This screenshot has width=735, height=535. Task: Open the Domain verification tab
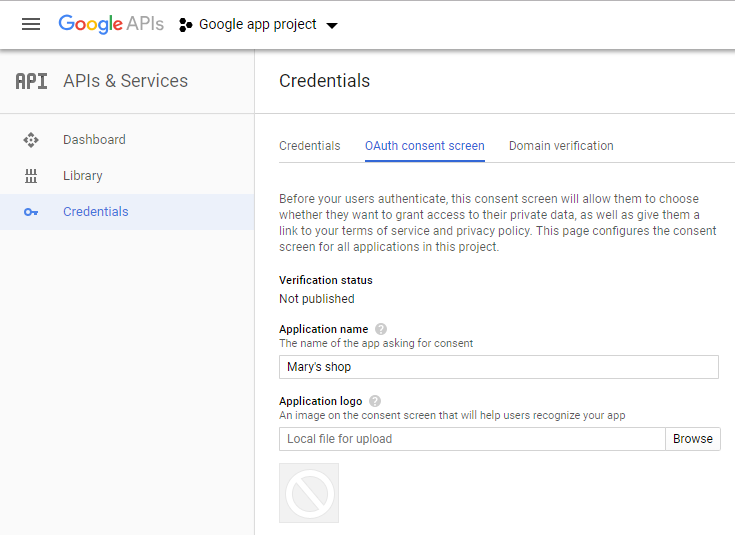click(561, 146)
